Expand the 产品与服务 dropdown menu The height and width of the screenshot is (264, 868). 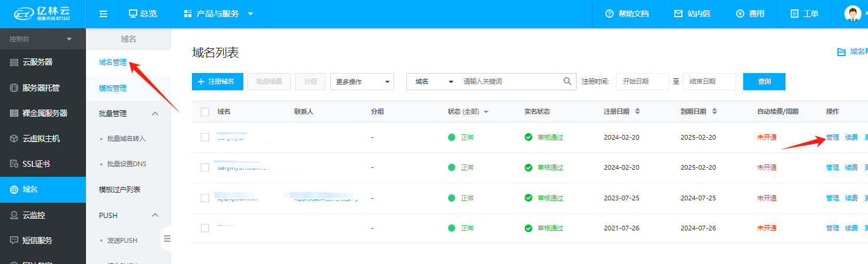[x=218, y=14]
